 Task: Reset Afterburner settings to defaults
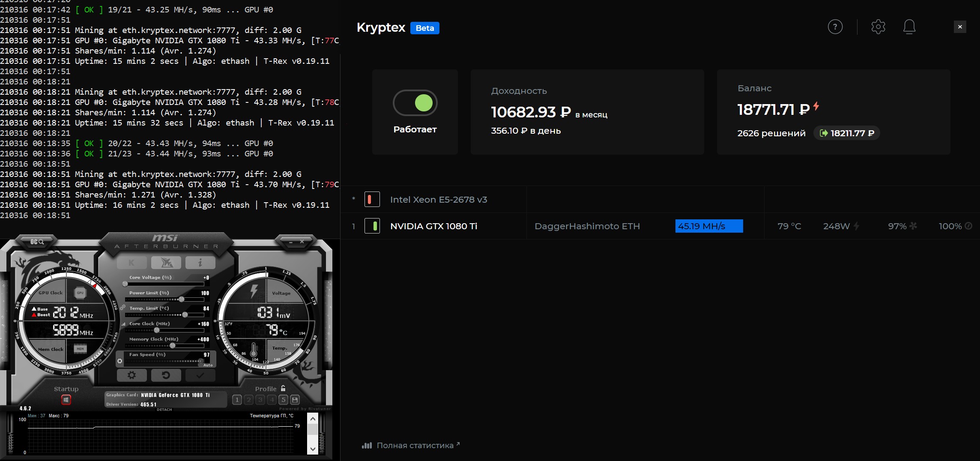coord(166,375)
